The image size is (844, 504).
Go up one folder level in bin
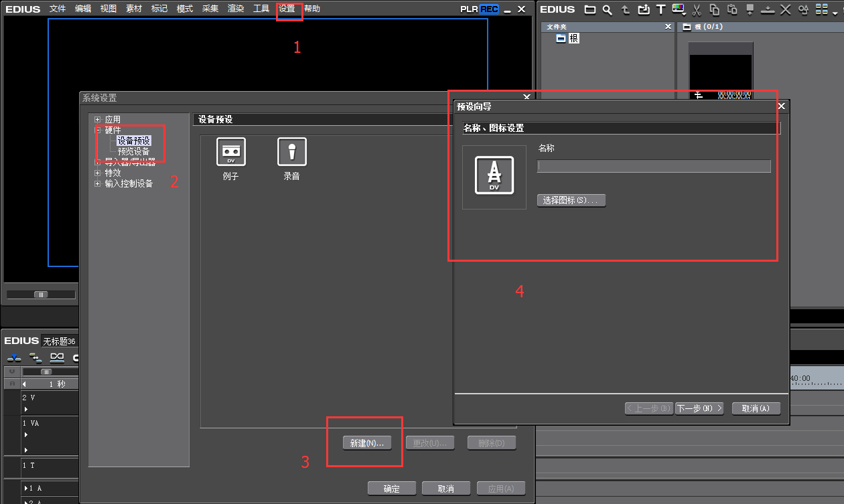click(x=626, y=9)
